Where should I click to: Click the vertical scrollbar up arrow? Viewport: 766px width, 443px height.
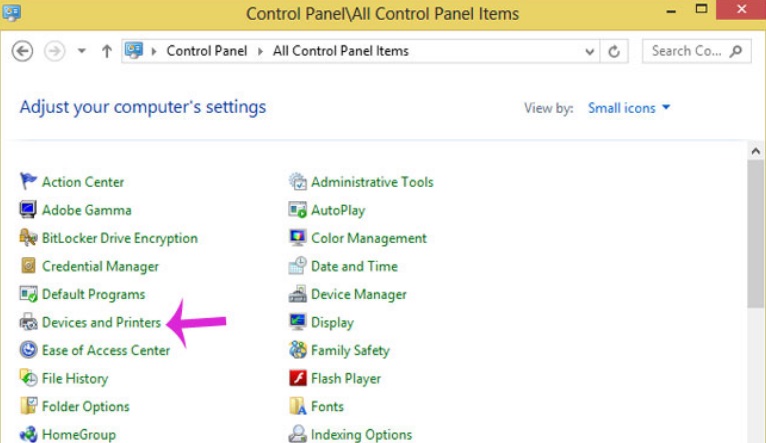(756, 151)
